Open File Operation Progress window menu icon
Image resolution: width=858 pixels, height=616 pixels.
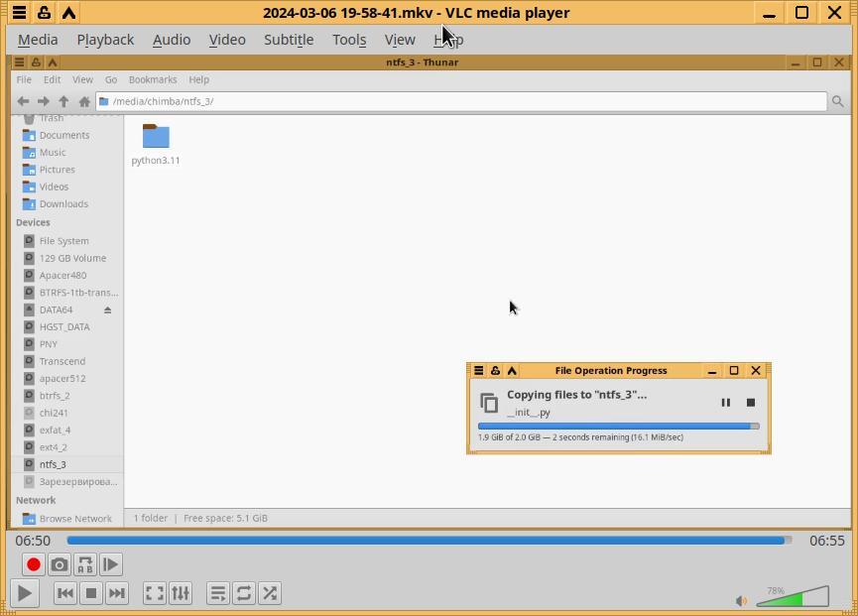479,371
